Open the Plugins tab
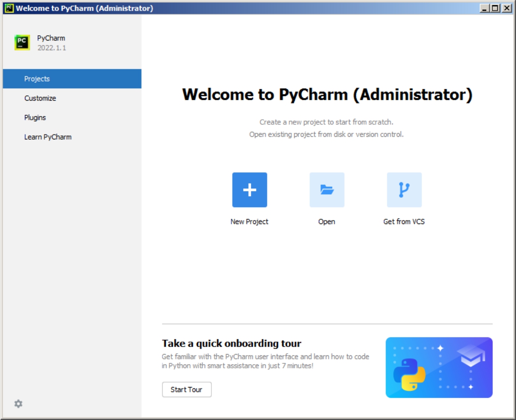516x420 pixels. [35, 118]
